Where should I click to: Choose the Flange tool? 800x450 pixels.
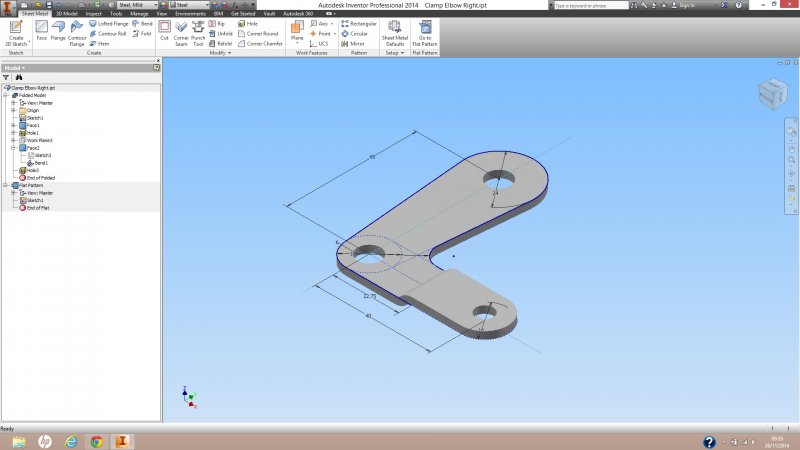[x=59, y=32]
